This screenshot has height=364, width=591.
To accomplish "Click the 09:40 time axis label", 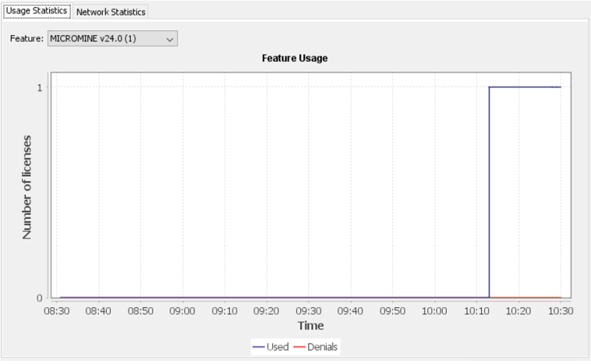I will (x=350, y=311).
